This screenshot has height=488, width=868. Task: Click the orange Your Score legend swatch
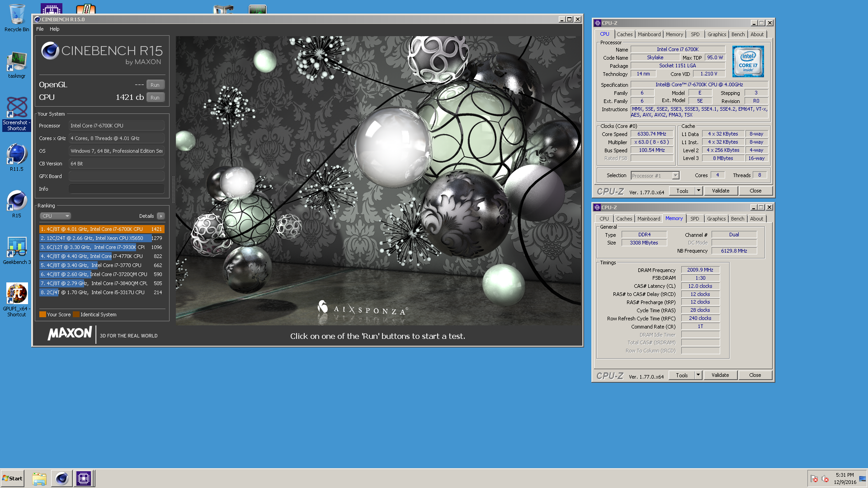42,314
